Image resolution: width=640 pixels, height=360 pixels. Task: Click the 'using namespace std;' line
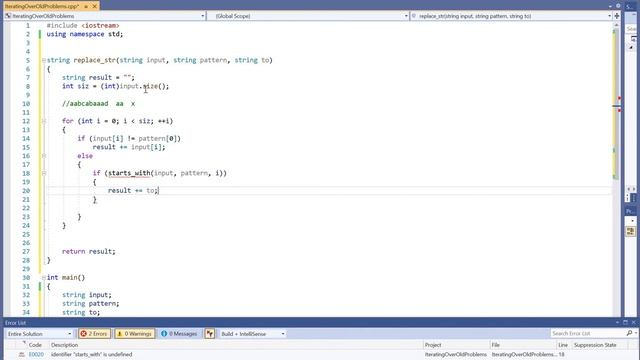[84, 34]
